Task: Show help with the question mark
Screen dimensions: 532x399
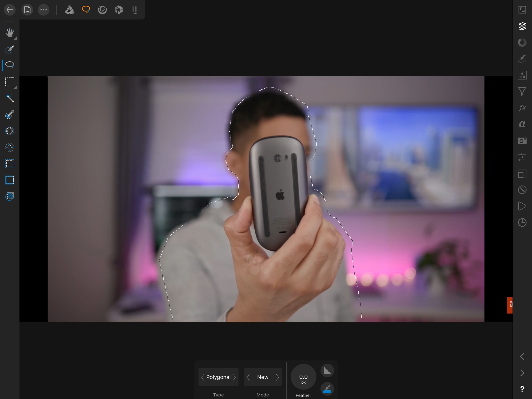Action: point(522,389)
